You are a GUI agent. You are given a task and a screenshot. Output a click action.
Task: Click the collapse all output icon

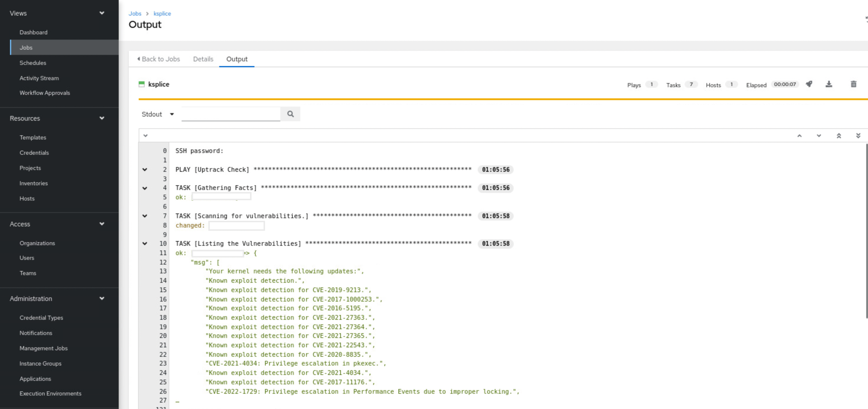coord(840,136)
